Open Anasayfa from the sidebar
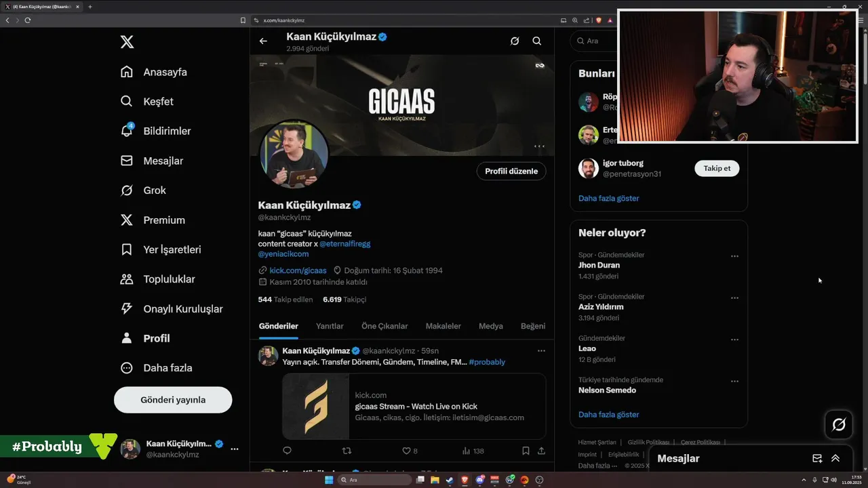This screenshot has height=488, width=868. [x=153, y=72]
